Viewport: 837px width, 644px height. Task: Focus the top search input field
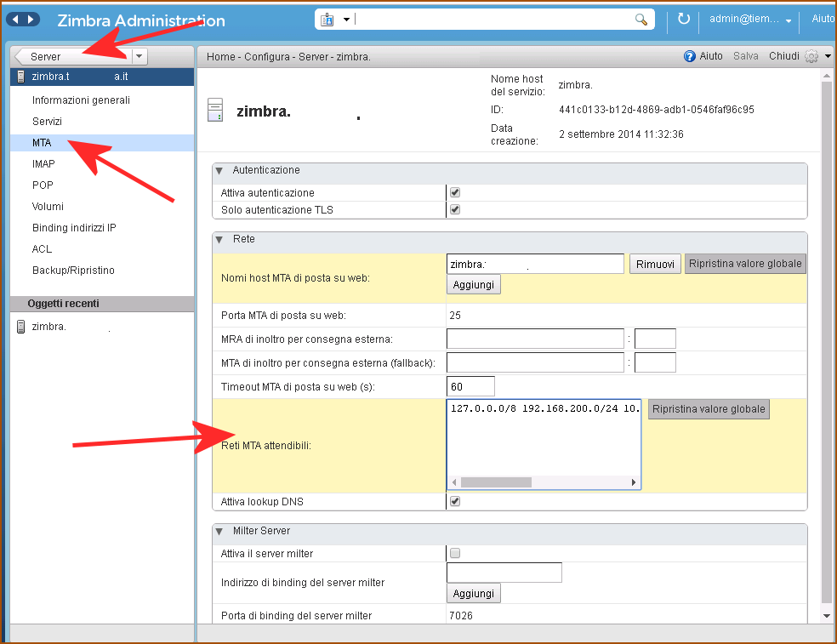point(493,20)
